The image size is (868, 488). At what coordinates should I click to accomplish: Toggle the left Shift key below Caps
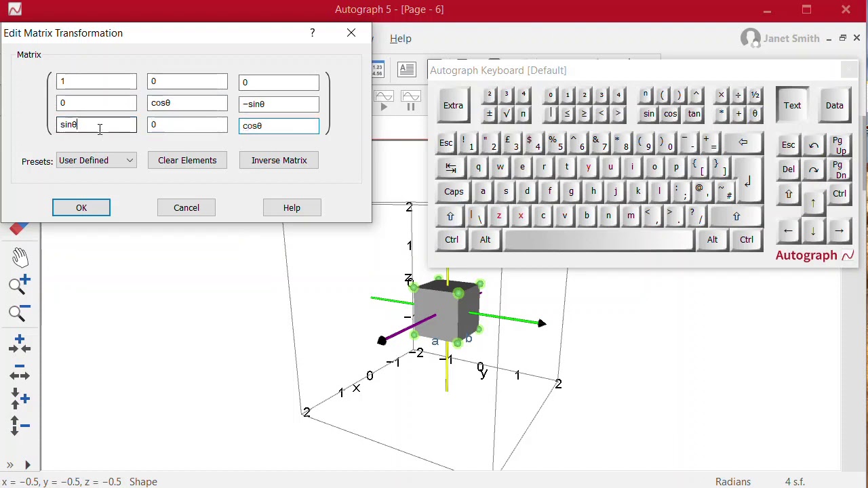pos(450,216)
